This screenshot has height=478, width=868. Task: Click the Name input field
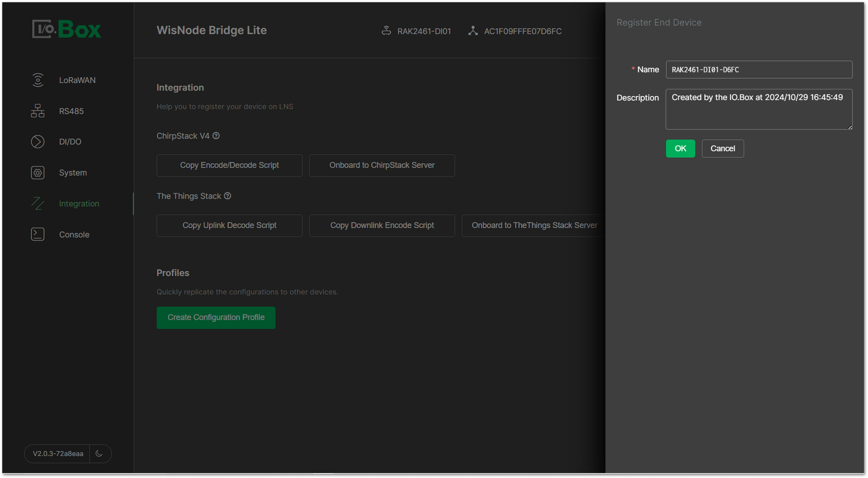[759, 70]
